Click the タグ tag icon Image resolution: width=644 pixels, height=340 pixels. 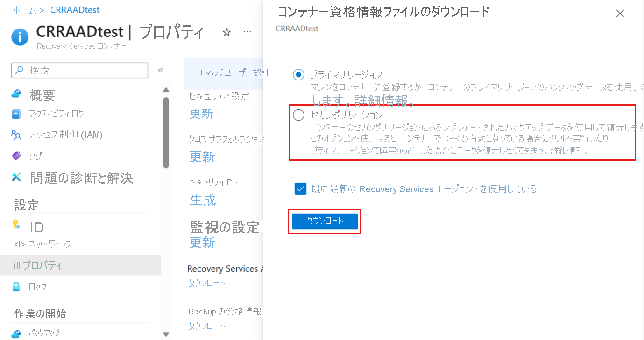(16, 156)
